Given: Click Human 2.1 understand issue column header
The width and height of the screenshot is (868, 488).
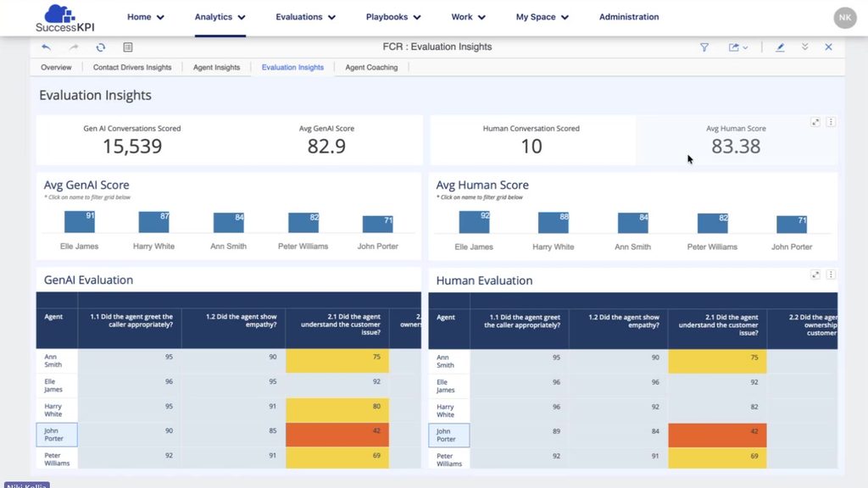Looking at the screenshot, I should (717, 329).
